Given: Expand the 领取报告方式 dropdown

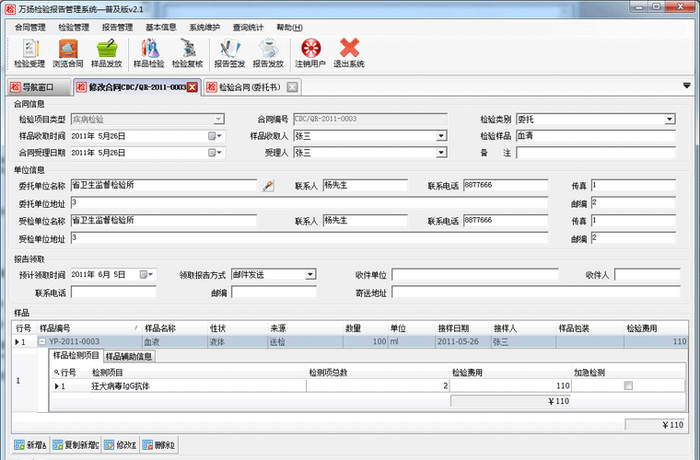Looking at the screenshot, I should (x=310, y=274).
